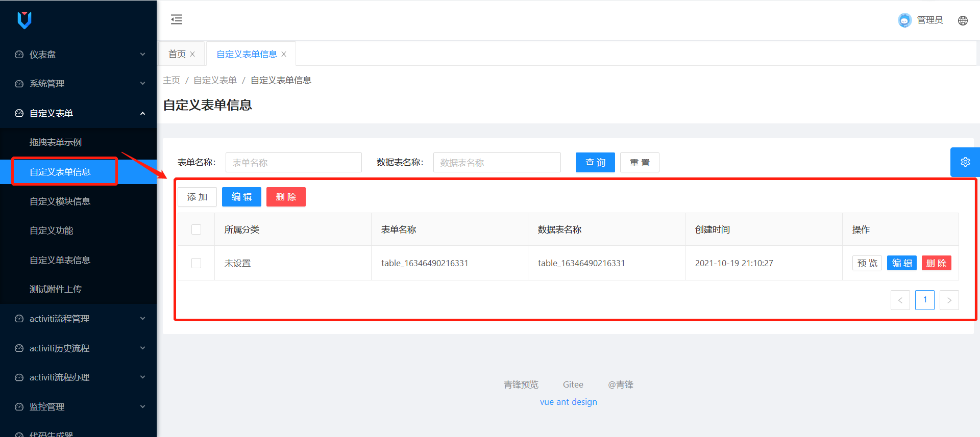
Task: Open the language globe icon
Action: pyautogui.click(x=963, y=20)
